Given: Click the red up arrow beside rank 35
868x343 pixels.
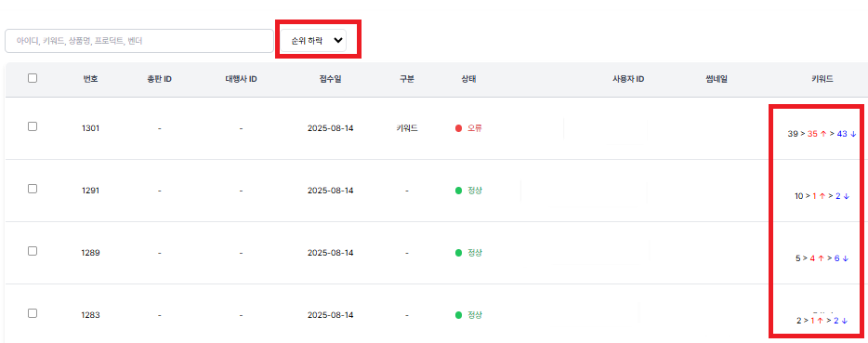Looking at the screenshot, I should coord(823,134).
